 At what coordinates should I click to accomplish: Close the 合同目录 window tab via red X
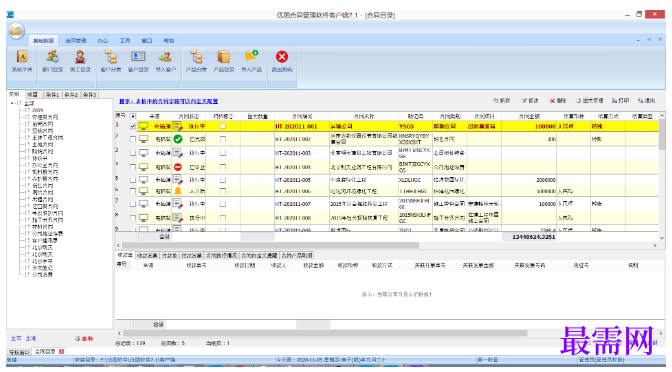(x=61, y=351)
